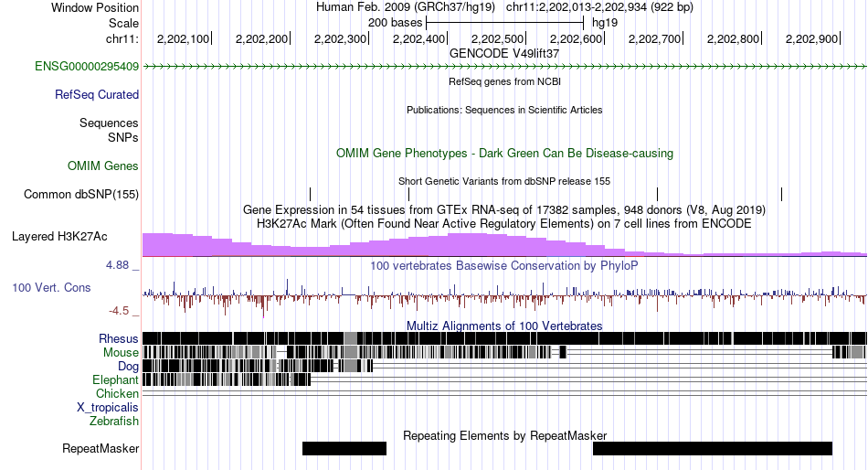Image resolution: width=868 pixels, height=470 pixels.
Task: Click the Scale label
Action: click(123, 23)
